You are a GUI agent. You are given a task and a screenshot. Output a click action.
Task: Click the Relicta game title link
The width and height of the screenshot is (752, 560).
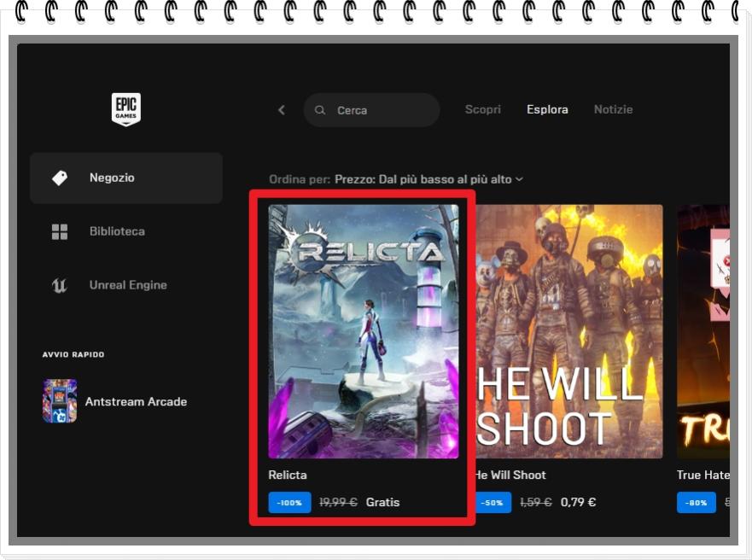[x=288, y=475]
